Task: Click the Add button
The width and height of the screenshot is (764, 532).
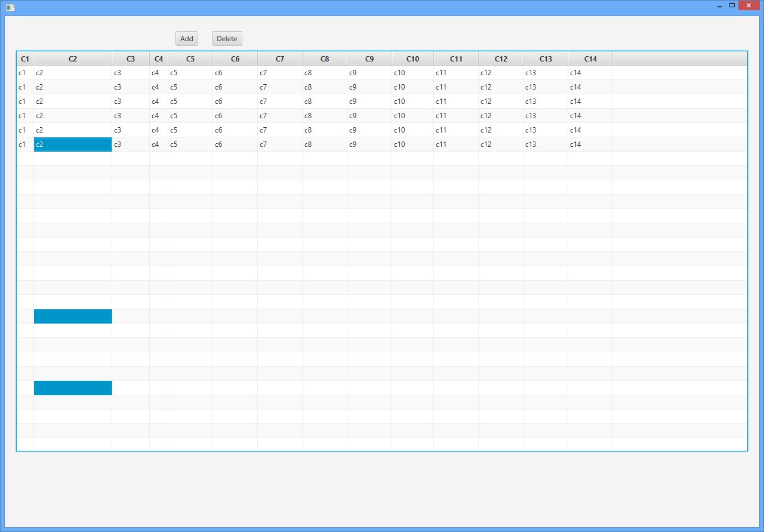Action: click(x=186, y=39)
